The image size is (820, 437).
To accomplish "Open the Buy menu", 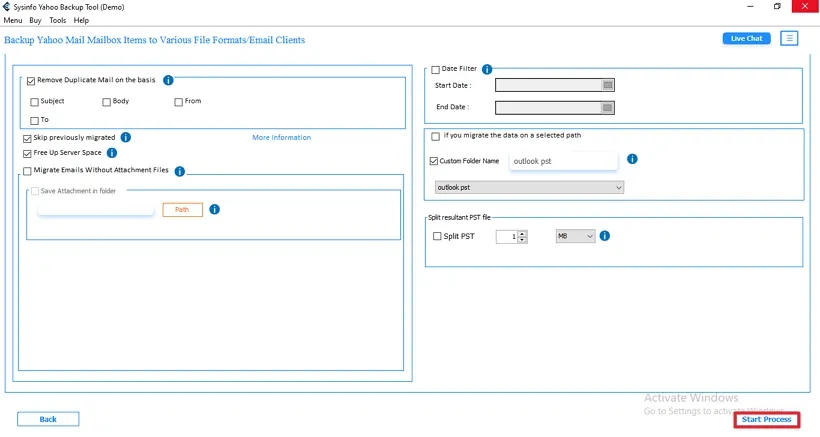I will [35, 20].
